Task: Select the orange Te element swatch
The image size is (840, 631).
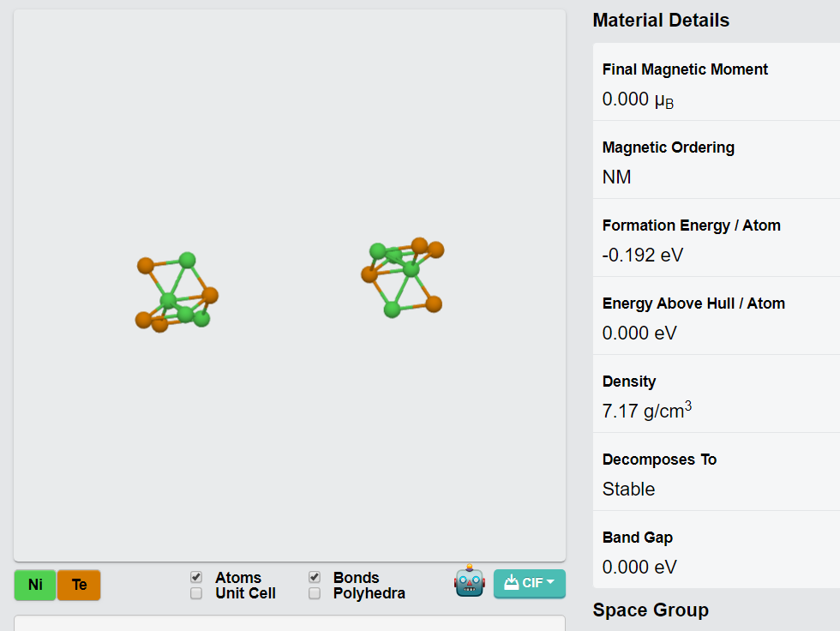Action: 79,585
